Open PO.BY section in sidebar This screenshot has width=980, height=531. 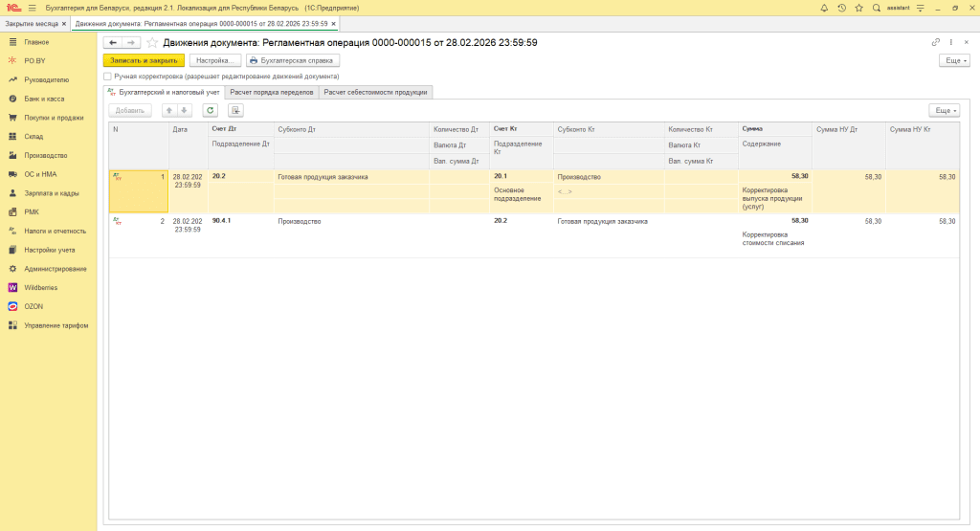35,61
